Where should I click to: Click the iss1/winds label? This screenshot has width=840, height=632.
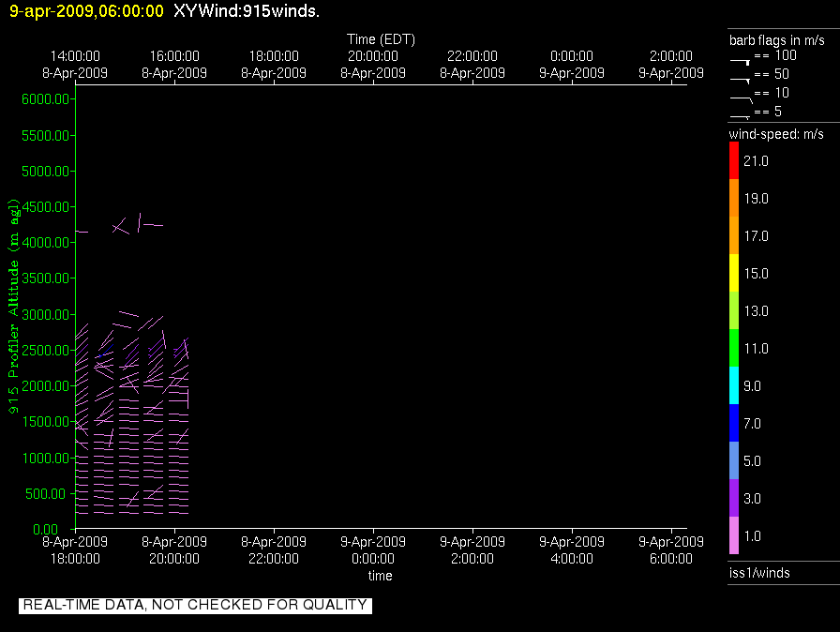point(759,573)
